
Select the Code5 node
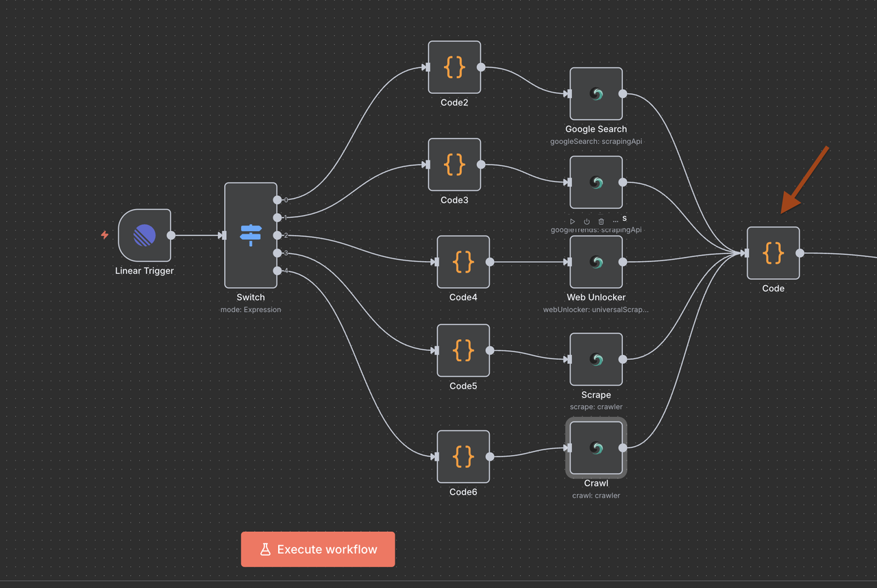click(463, 350)
